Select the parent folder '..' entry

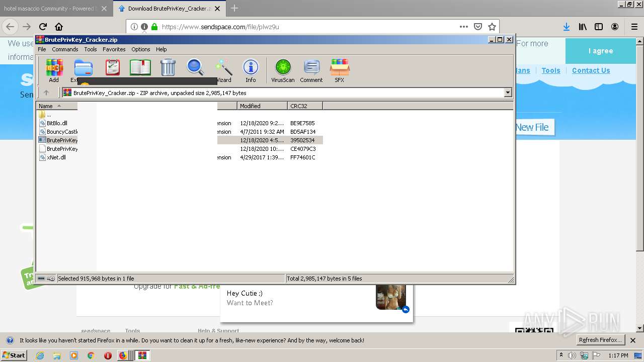tap(45, 115)
